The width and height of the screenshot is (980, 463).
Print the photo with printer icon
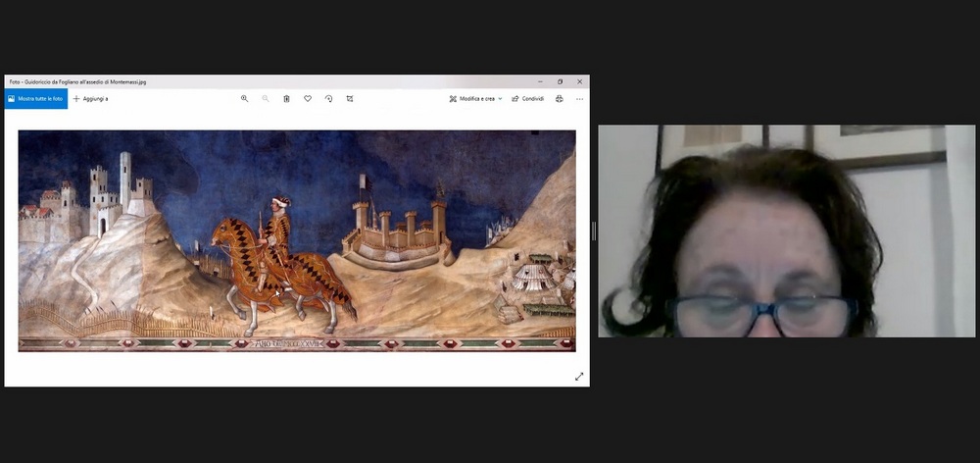pos(560,99)
